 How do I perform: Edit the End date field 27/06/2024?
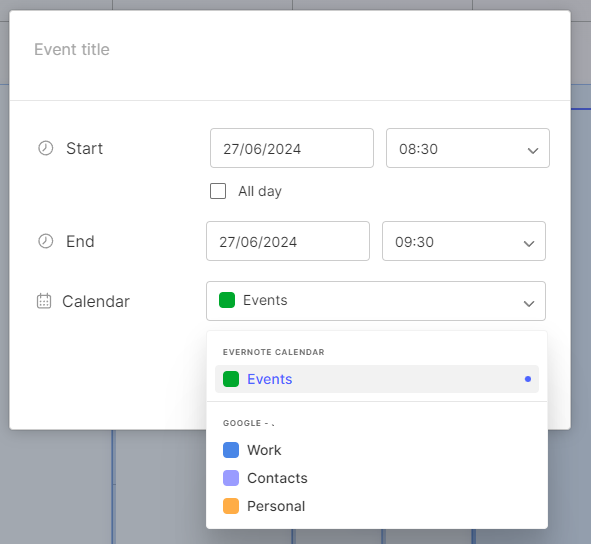coord(288,241)
